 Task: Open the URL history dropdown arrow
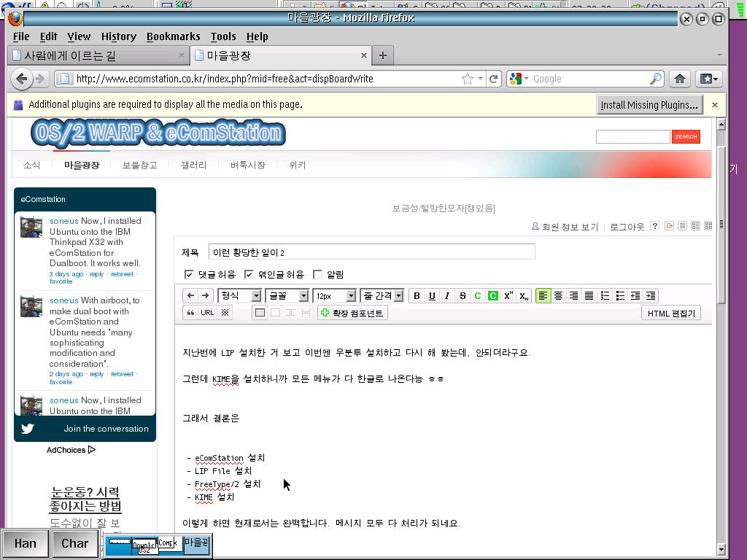(x=480, y=79)
